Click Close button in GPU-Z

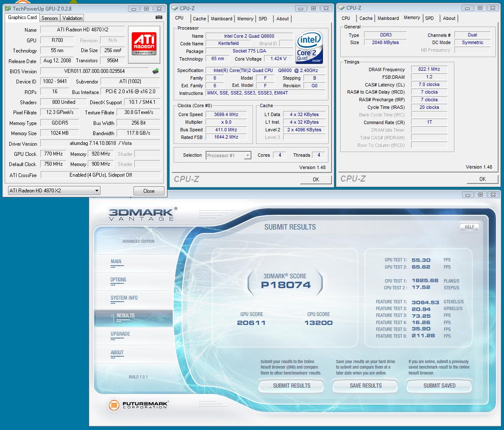[149, 191]
